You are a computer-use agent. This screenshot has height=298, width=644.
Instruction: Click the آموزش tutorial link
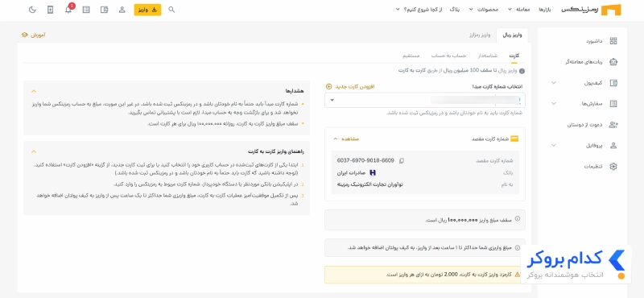point(34,35)
